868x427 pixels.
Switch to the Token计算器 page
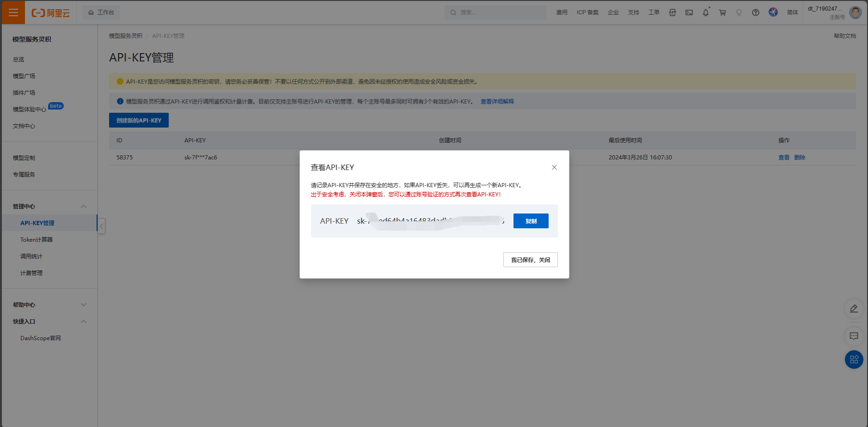(x=37, y=239)
